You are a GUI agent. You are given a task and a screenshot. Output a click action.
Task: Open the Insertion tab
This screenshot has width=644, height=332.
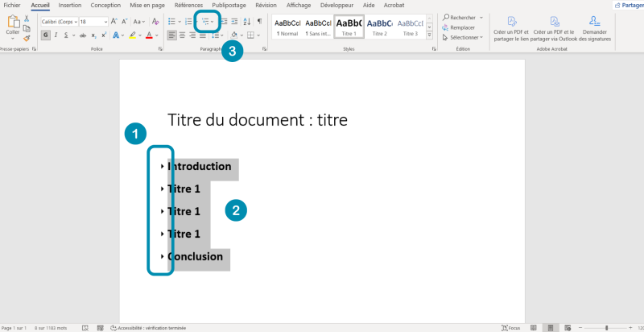[x=69, y=5]
